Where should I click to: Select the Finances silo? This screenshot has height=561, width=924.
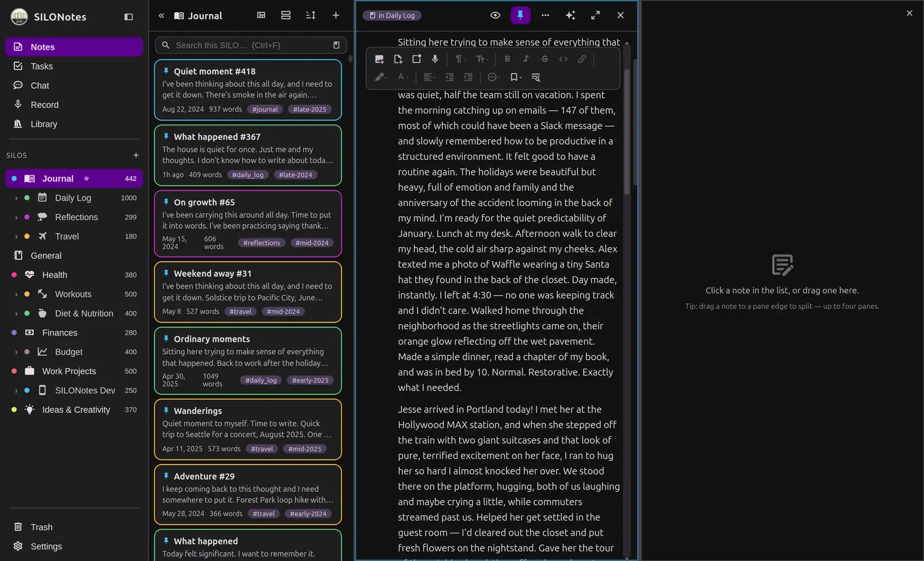74,333
